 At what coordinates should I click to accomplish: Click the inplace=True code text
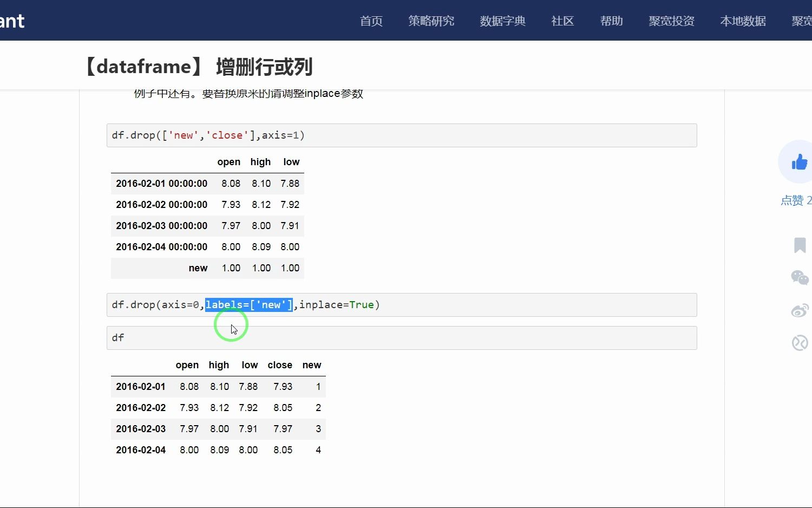(x=336, y=305)
